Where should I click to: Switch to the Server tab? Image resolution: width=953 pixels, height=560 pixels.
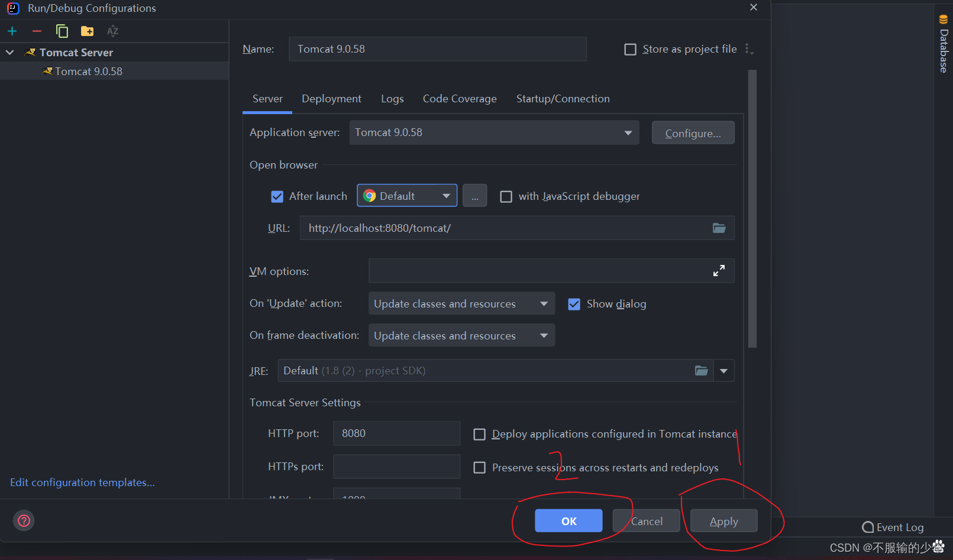click(267, 99)
